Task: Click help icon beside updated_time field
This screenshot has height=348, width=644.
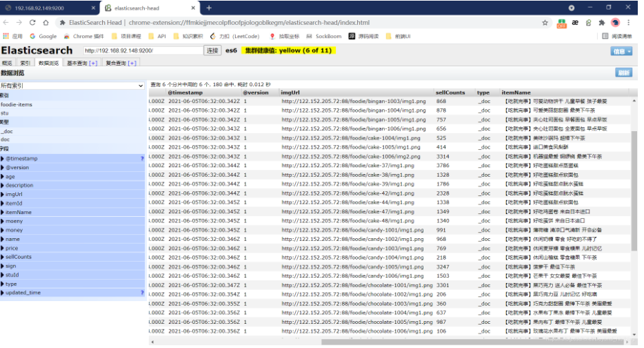Action: pyautogui.click(x=142, y=293)
